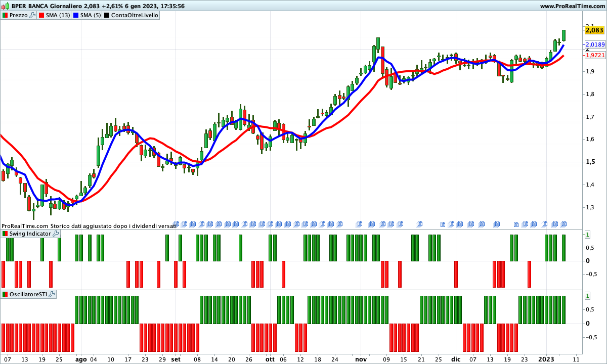Click the dic month label on time axis

pyautogui.click(x=456, y=359)
